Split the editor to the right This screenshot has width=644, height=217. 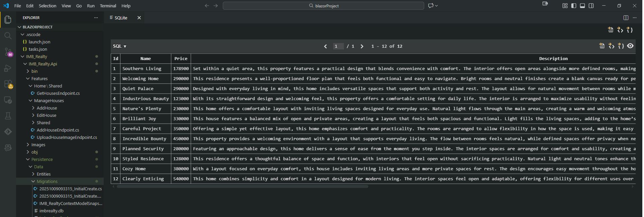click(626, 18)
